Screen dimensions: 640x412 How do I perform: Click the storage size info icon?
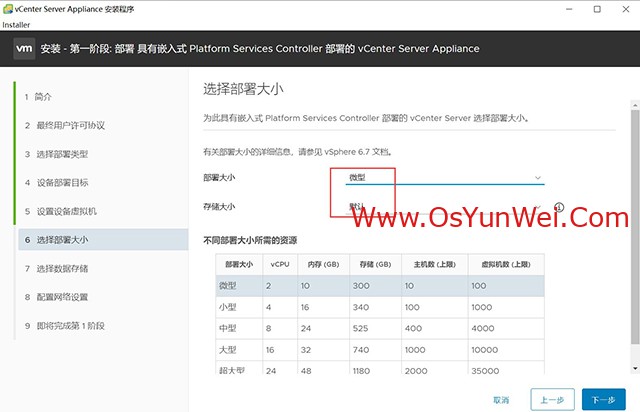pos(559,207)
